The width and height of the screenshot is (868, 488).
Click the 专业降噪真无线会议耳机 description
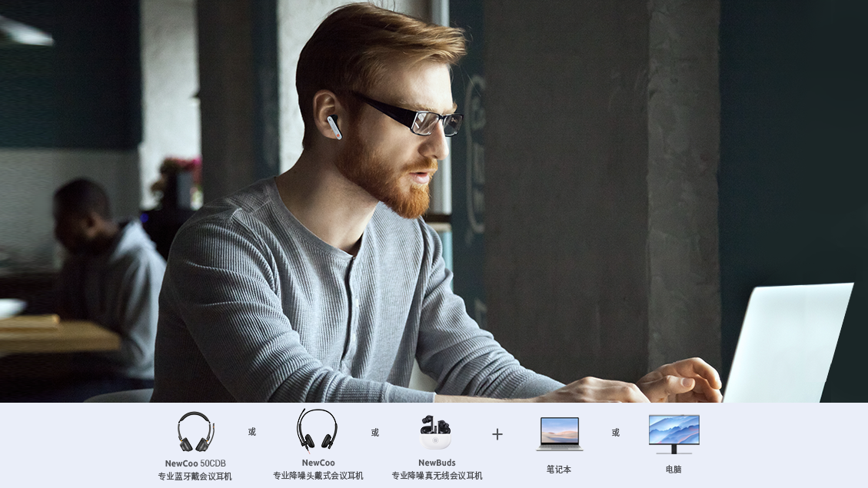tap(437, 476)
